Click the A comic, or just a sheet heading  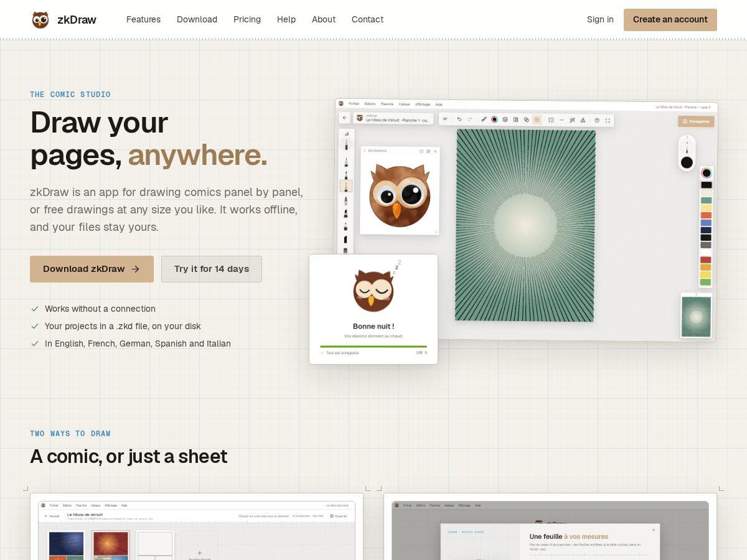(129, 456)
